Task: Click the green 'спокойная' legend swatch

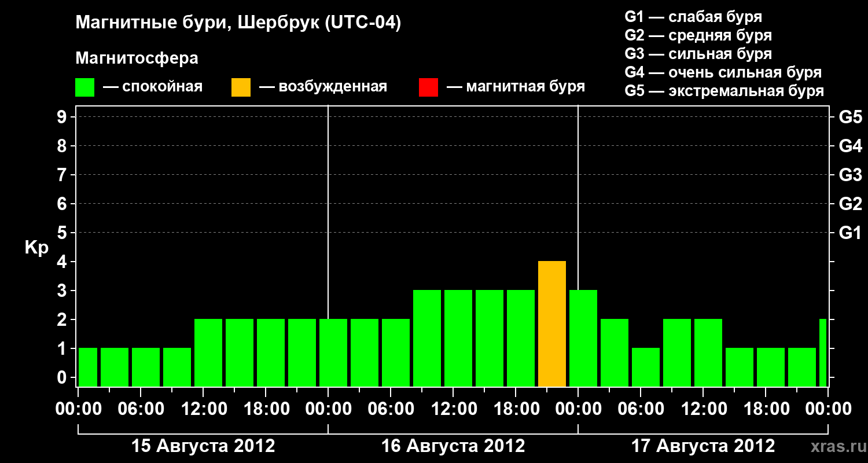Action: point(84,87)
